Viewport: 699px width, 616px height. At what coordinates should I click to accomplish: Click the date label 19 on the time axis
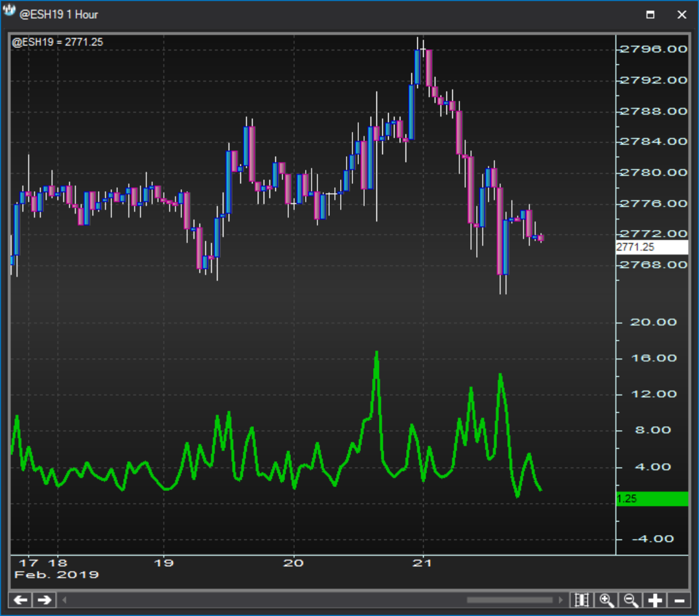coord(164,563)
